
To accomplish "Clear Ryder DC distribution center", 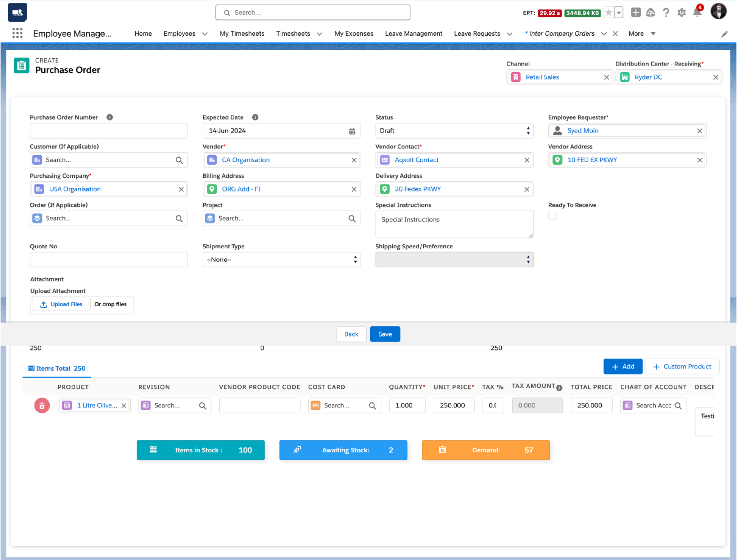I will point(715,77).
